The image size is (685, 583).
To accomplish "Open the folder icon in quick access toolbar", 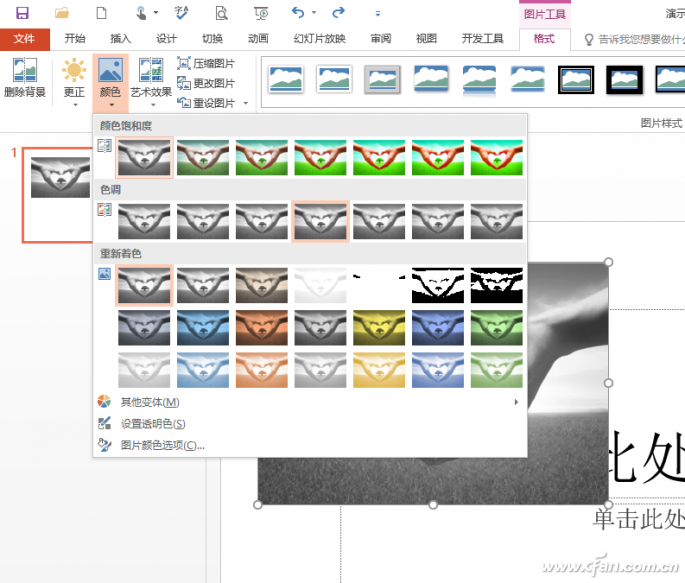I will (62, 13).
